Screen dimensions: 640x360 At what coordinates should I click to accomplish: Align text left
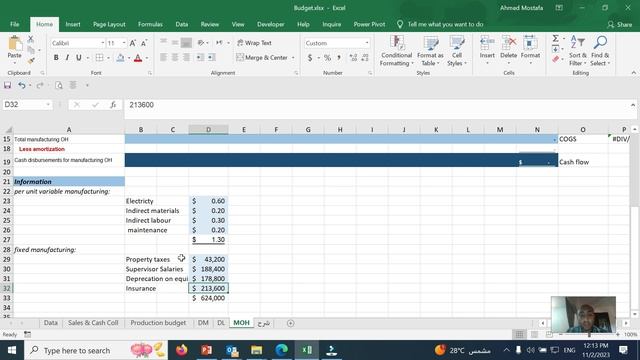click(163, 58)
